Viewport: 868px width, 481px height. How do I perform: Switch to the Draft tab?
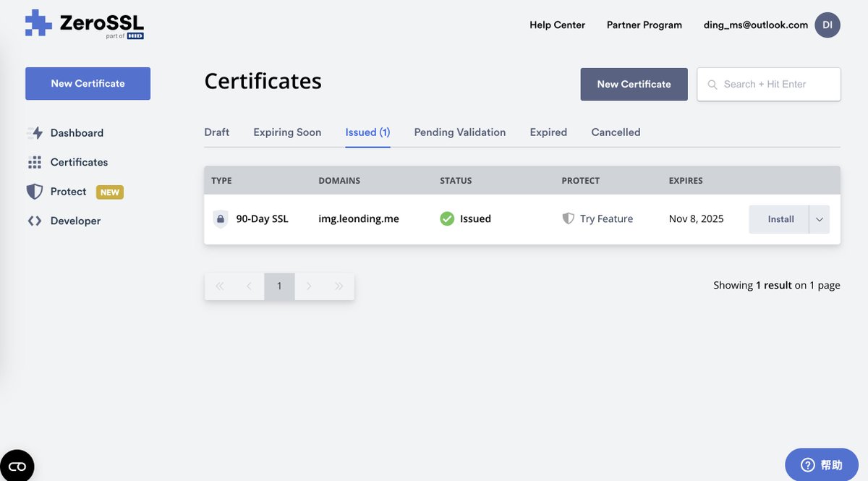point(217,132)
